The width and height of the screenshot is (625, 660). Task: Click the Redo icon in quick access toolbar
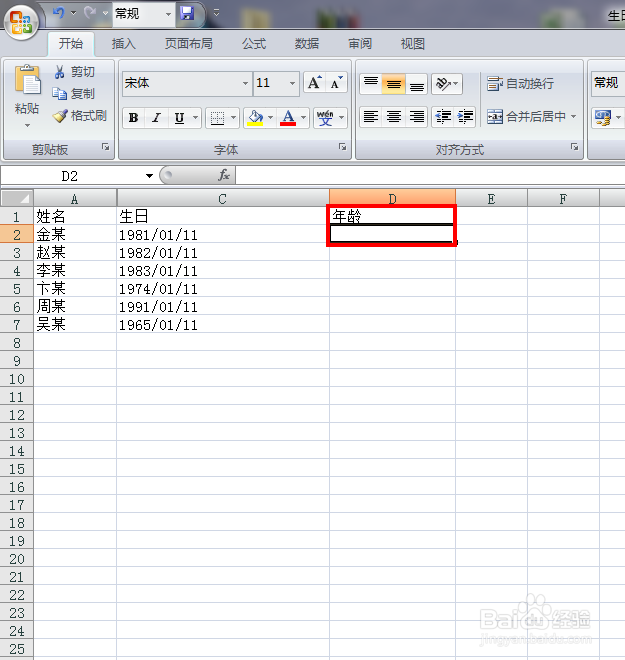(x=90, y=13)
